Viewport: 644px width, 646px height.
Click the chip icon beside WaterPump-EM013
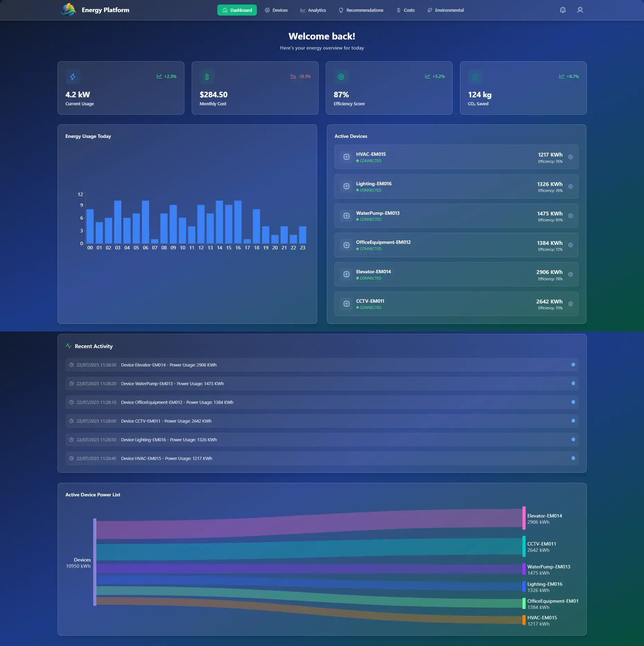point(347,215)
